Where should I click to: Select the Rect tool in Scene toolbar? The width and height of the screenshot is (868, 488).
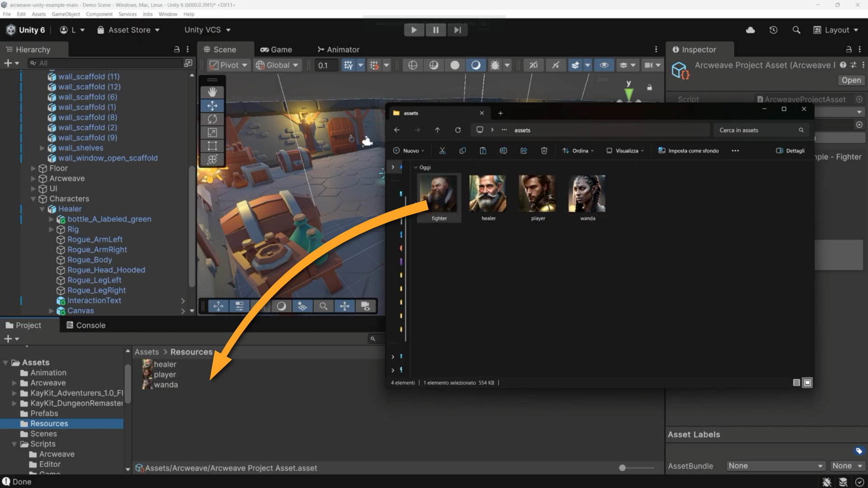coord(212,146)
